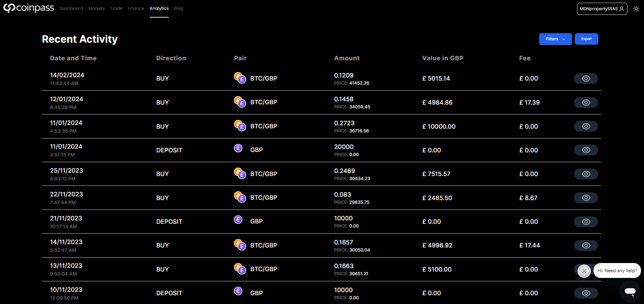Click the BTC/GBP icon on the 14/11/2023 row
Image resolution: width=644 pixels, height=304 pixels.
point(240,245)
